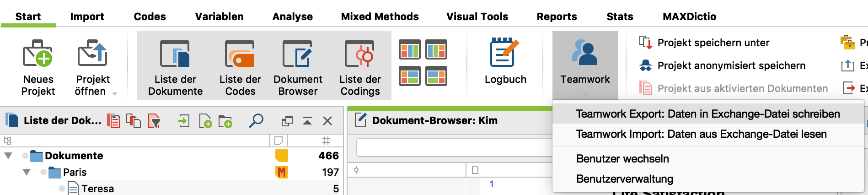Click the document filter funnel icon
868x195 pixels.
click(155, 121)
